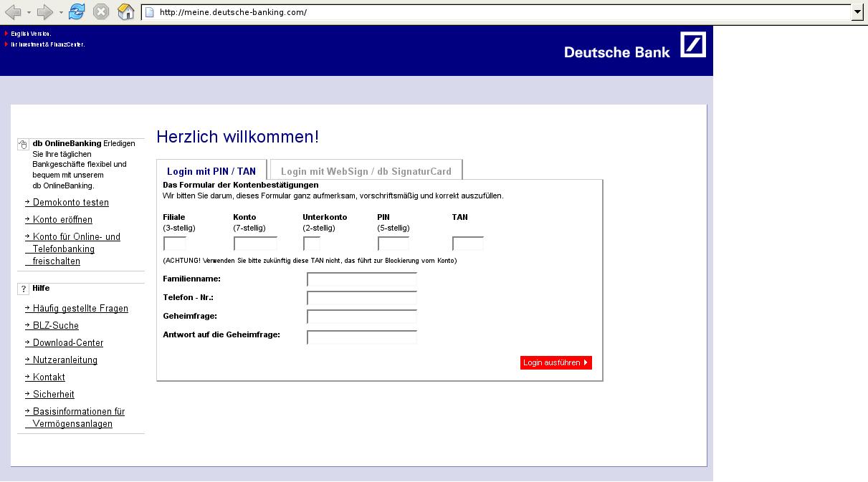Click the page icon in the address bar

150,12
